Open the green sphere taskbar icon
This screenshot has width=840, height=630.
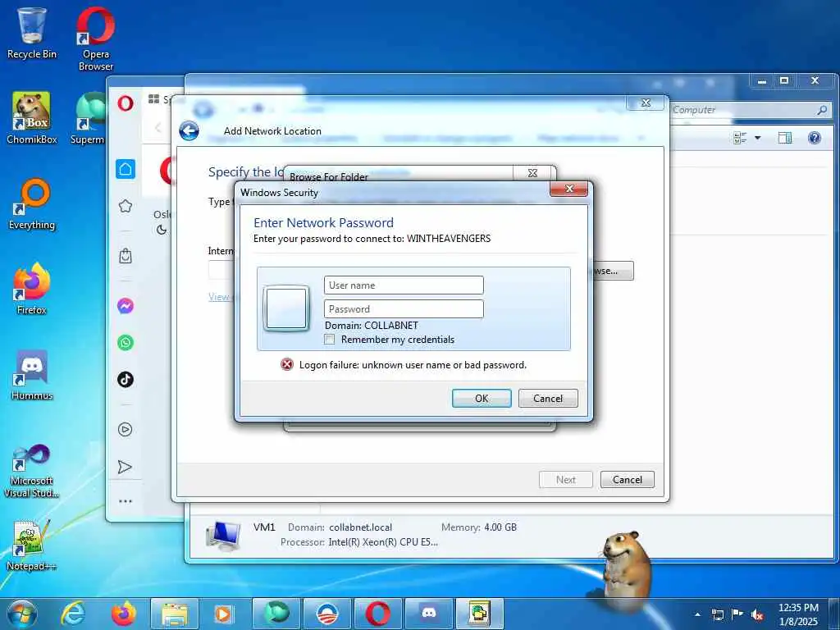(276, 614)
